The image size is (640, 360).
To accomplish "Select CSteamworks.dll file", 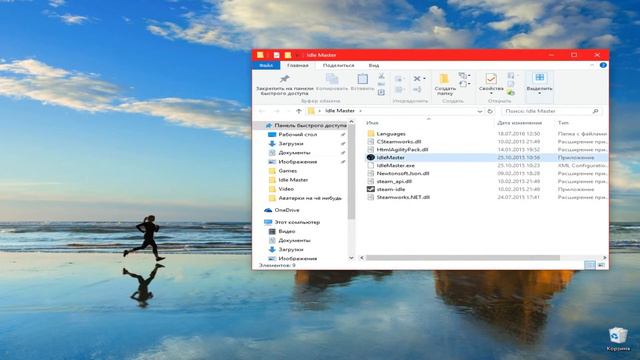I will pyautogui.click(x=399, y=142).
